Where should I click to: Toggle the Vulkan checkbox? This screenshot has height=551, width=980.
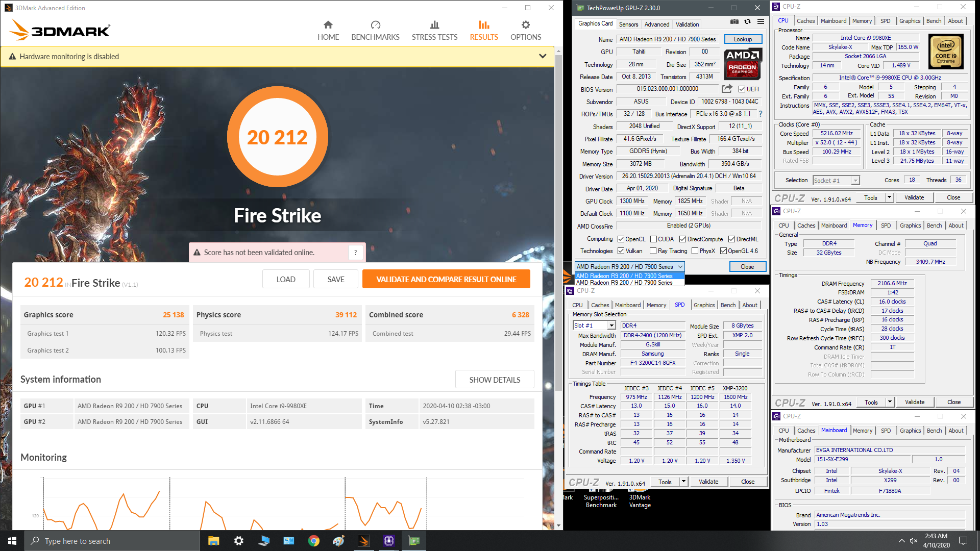click(x=621, y=251)
